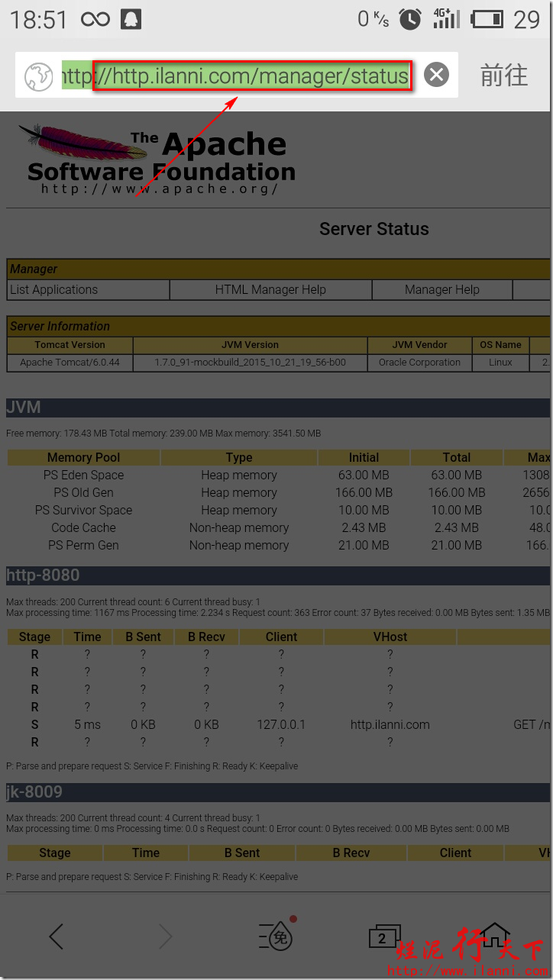Open the 免 data-saving menu icon

coord(276,934)
